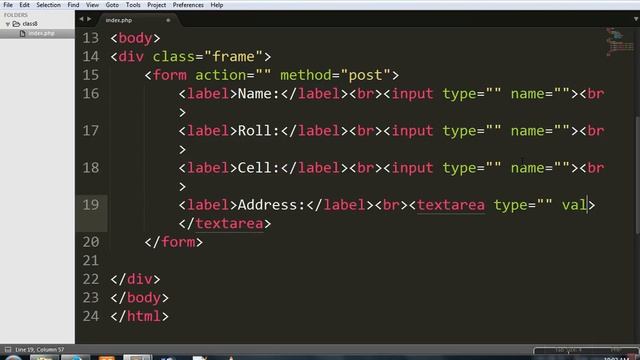
Task: Open the Help menu
Action: (x=216, y=5)
